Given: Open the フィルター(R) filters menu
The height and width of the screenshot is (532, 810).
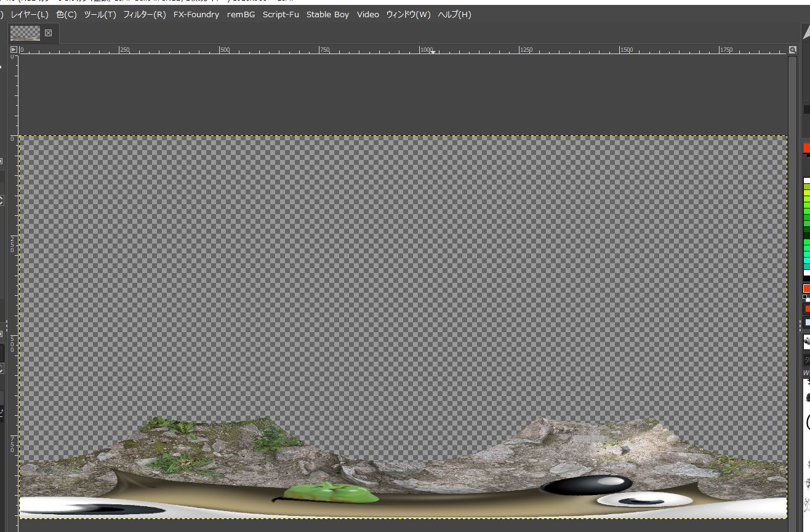Looking at the screenshot, I should point(144,14).
